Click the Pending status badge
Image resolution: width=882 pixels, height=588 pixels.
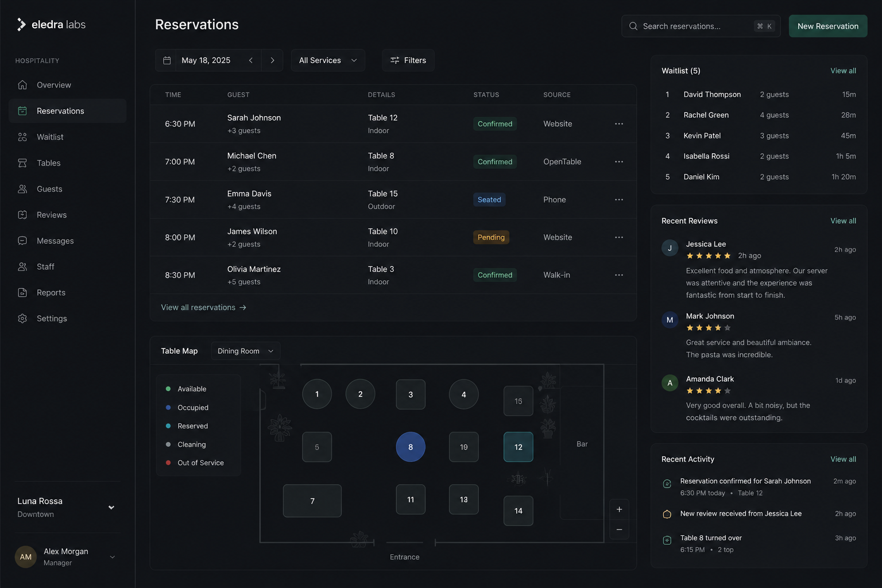pos(491,237)
